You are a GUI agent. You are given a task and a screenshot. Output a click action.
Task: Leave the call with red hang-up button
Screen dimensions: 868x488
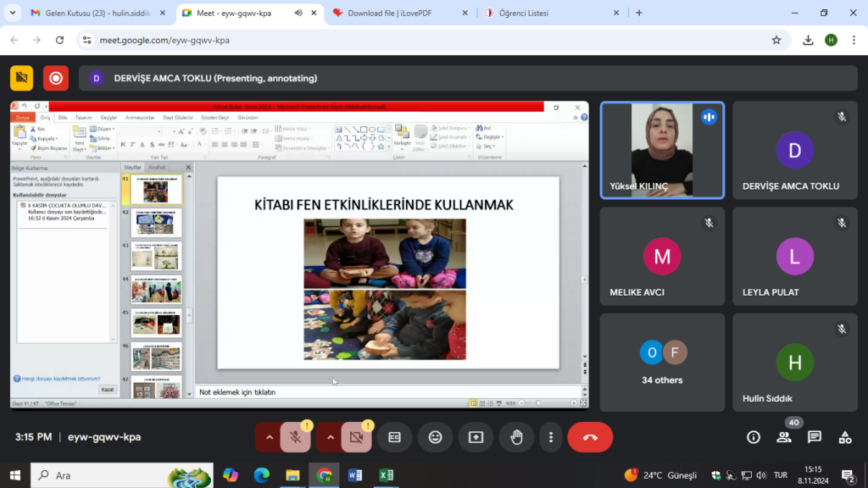(x=590, y=437)
